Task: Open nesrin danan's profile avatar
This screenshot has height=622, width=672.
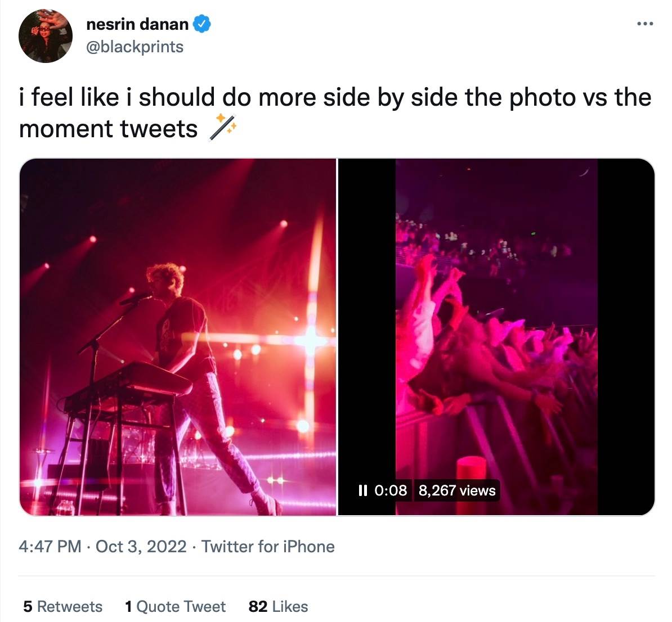Action: (44, 35)
